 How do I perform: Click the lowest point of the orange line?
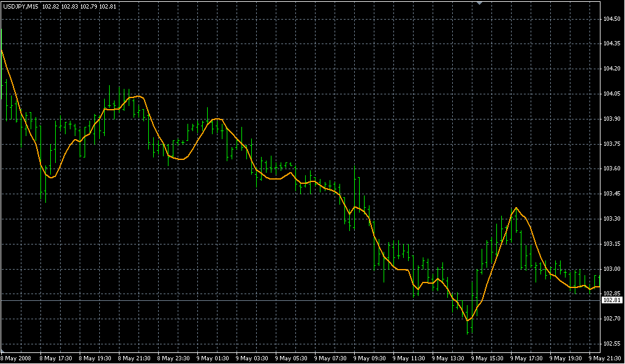pos(468,320)
